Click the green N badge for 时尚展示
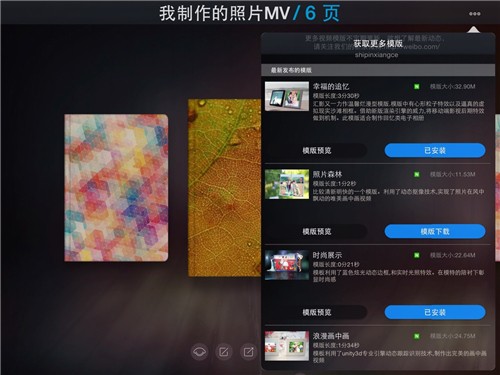The width and height of the screenshot is (500, 375). pyautogui.click(x=417, y=255)
